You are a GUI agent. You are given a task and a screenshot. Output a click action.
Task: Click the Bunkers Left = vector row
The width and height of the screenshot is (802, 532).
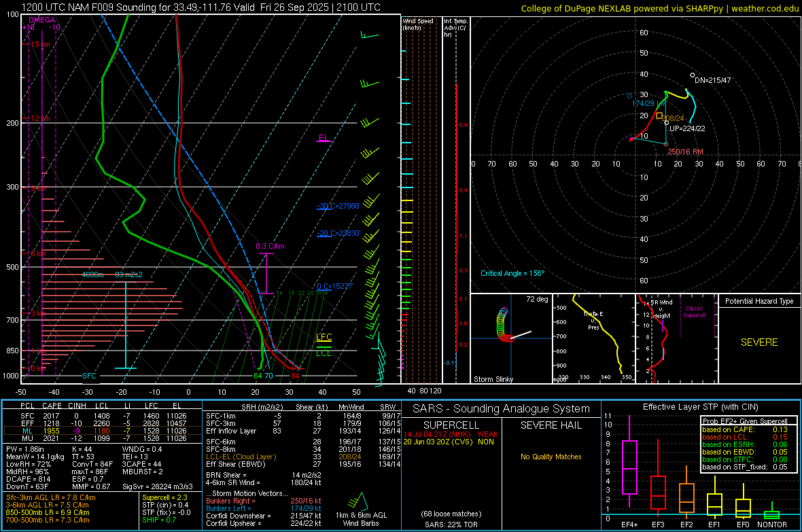tap(264, 508)
